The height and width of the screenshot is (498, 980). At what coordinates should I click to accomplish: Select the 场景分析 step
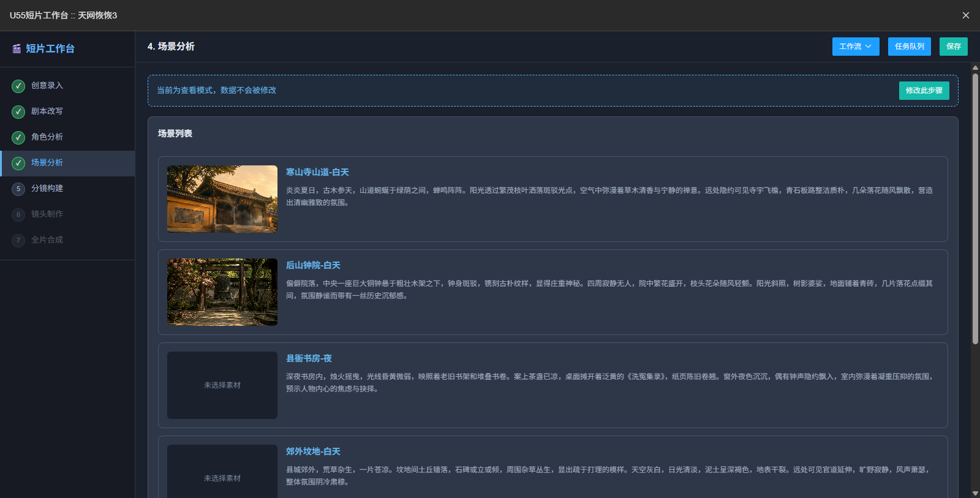click(67, 163)
